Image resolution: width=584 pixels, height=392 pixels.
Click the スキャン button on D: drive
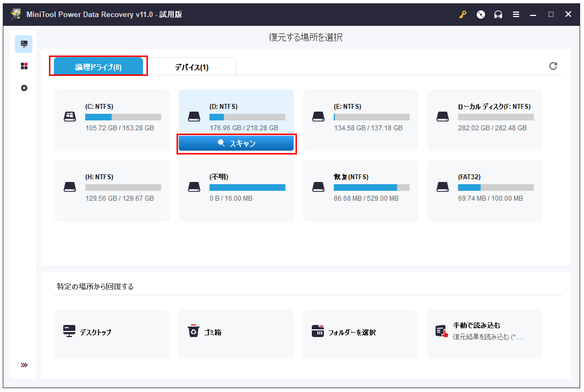tap(236, 143)
